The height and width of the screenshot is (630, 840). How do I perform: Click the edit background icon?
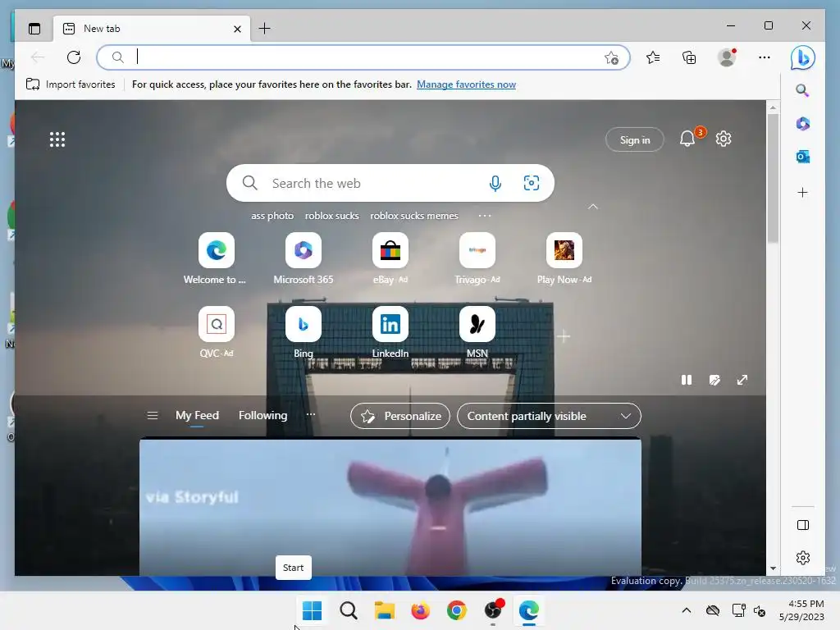[714, 380]
